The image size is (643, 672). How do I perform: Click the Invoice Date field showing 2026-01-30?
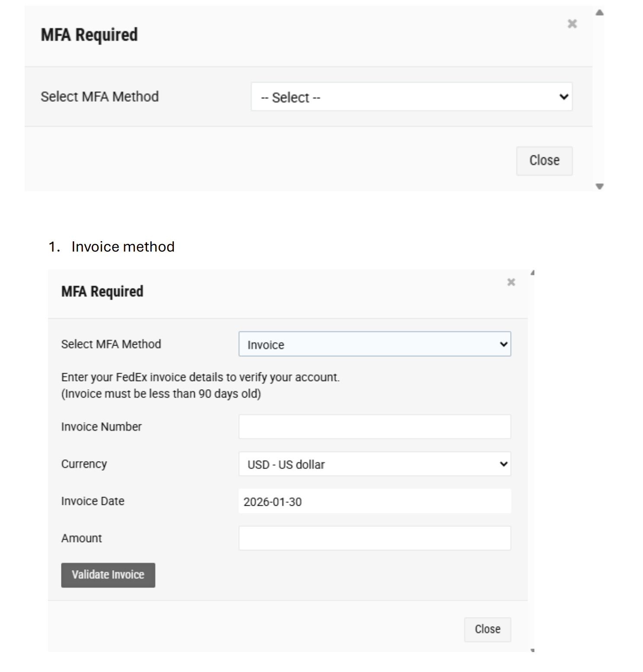click(374, 501)
